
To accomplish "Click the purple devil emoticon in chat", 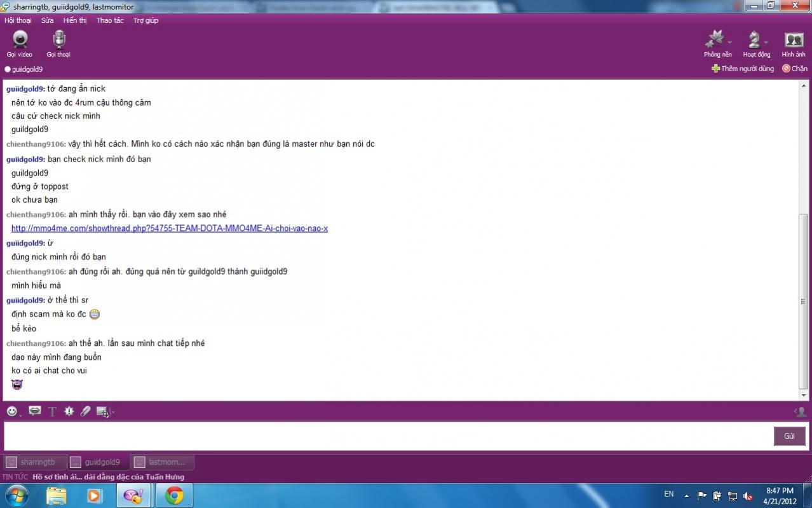I will [x=17, y=384].
